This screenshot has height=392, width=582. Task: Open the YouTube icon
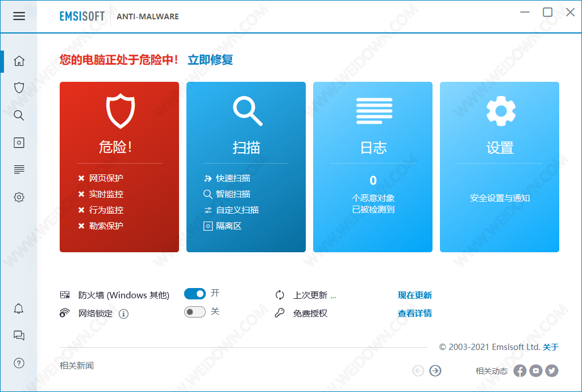pos(536,370)
